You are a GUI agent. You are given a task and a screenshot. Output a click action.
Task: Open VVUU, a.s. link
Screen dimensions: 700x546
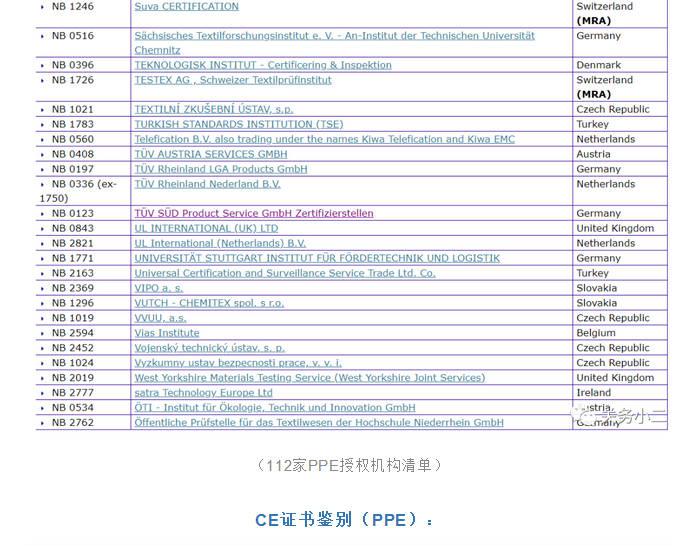point(160,318)
